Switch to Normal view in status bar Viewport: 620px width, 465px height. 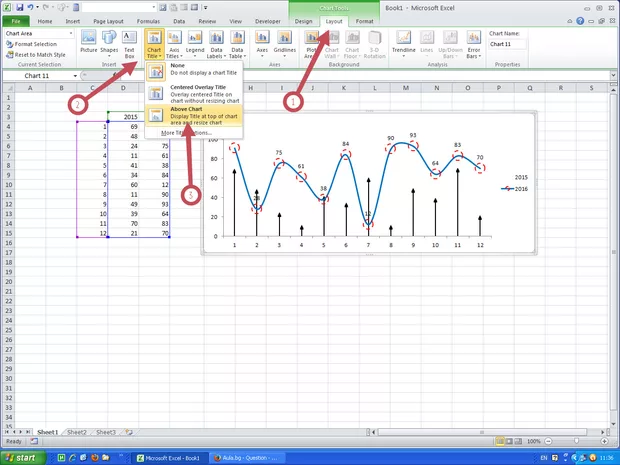click(x=500, y=441)
